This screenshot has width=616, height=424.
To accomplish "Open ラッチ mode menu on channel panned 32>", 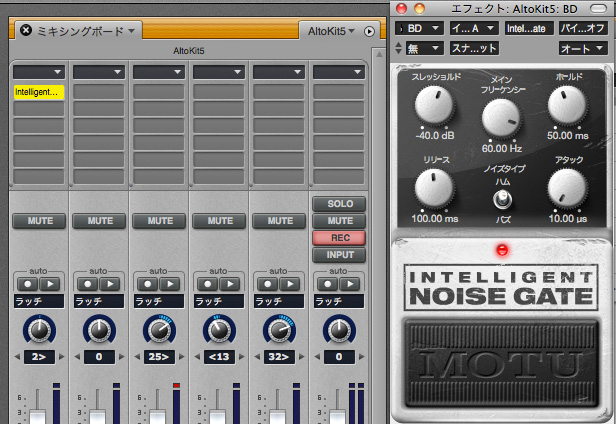I will point(279,301).
